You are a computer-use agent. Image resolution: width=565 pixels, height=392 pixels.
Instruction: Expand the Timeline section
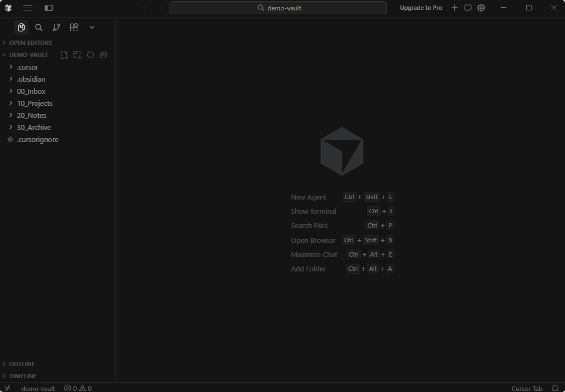58,376
